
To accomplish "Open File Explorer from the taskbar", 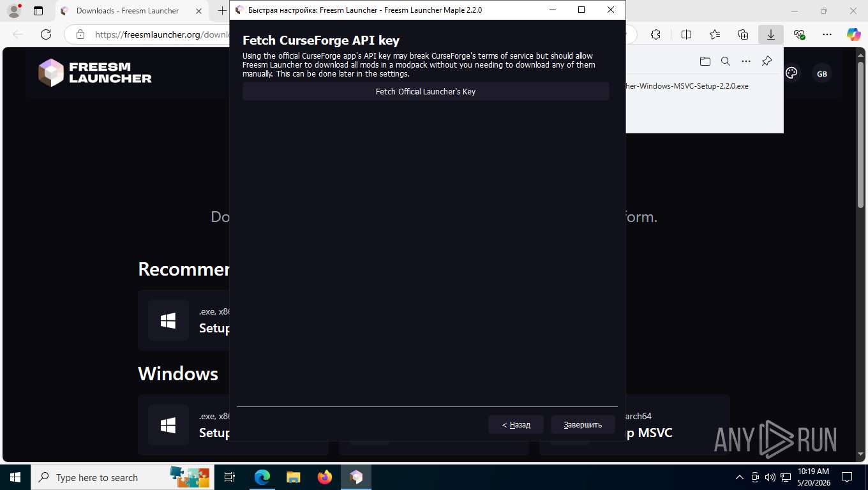I will [293, 477].
